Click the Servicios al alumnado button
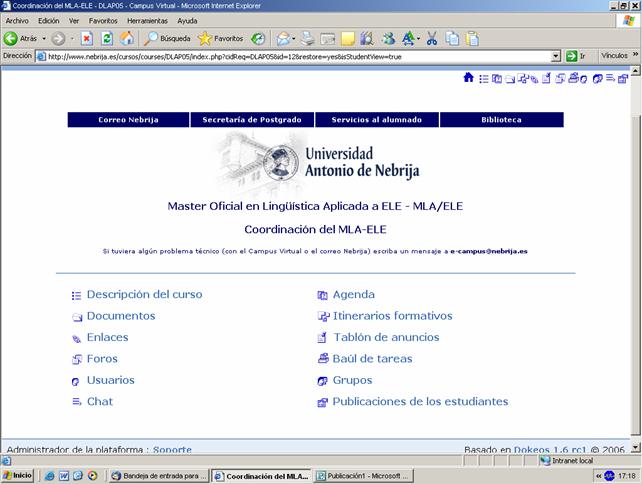 377,120
